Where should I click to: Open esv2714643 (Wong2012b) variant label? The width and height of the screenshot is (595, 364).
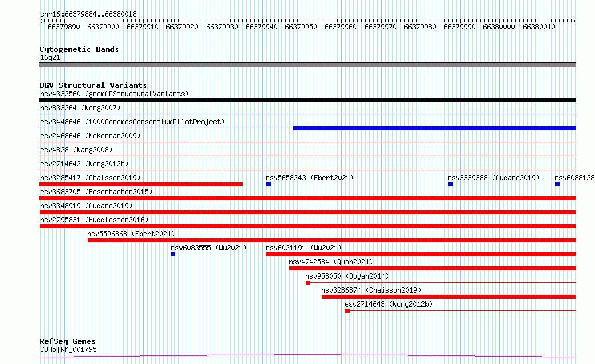point(388,304)
